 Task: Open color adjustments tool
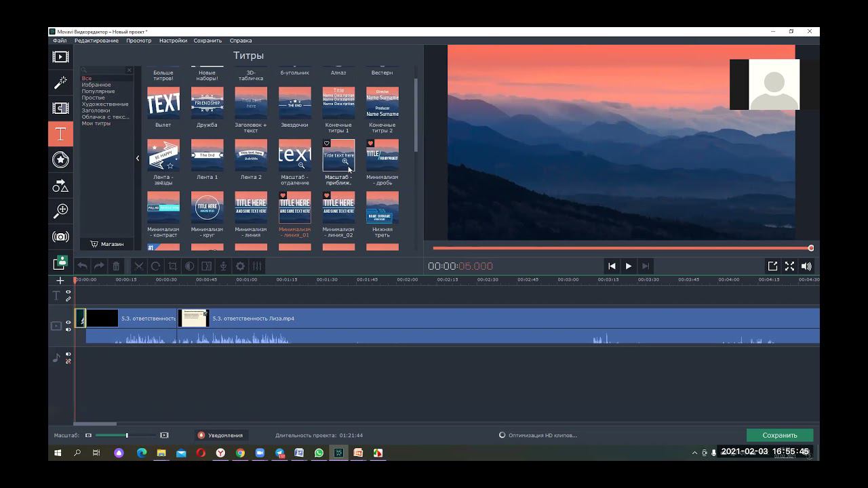pyautogui.click(x=190, y=266)
